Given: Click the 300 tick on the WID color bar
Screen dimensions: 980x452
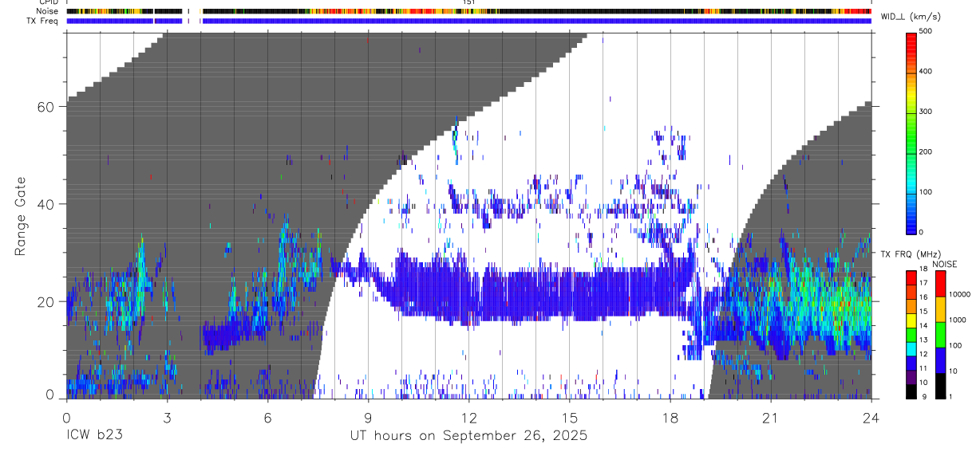Looking at the screenshot, I should [926, 112].
